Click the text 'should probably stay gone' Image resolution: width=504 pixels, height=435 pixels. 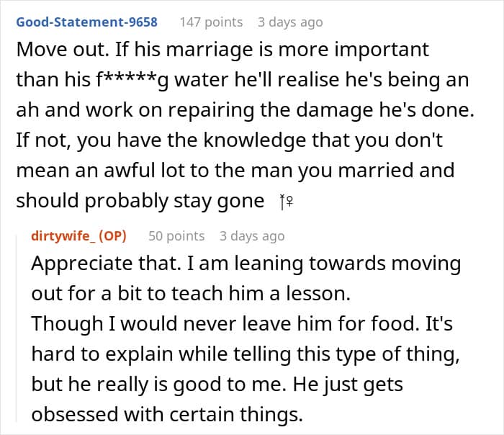click(140, 201)
